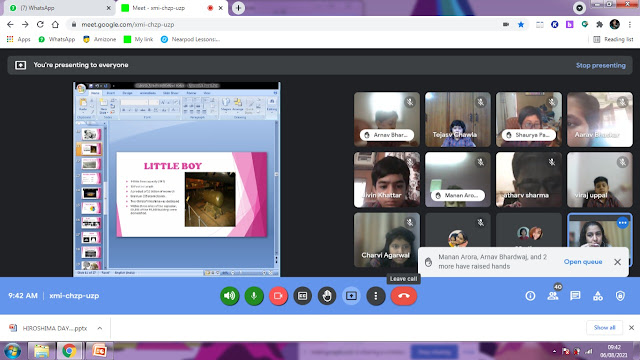Mute the microphone in the call bar
The width and height of the screenshot is (640, 360).
tap(254, 296)
